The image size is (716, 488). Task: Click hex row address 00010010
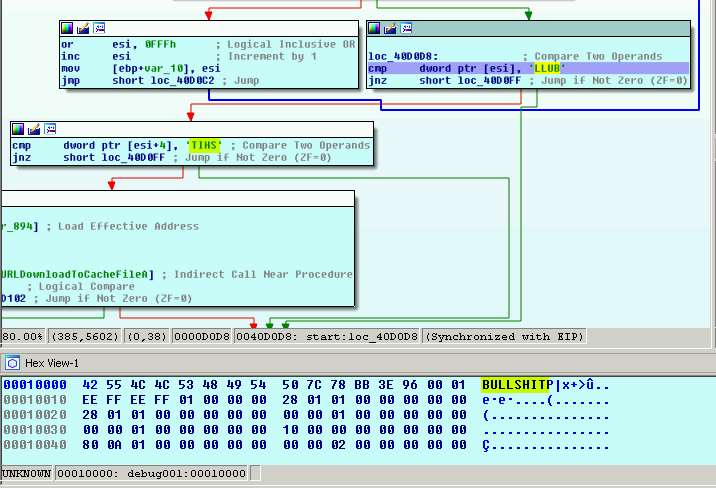click(35, 400)
